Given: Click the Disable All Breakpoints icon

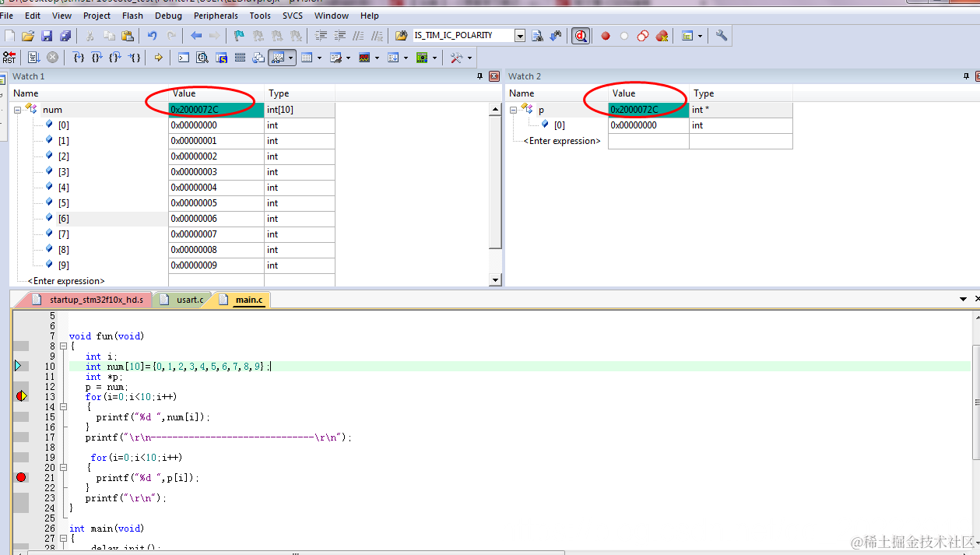Looking at the screenshot, I should (643, 36).
